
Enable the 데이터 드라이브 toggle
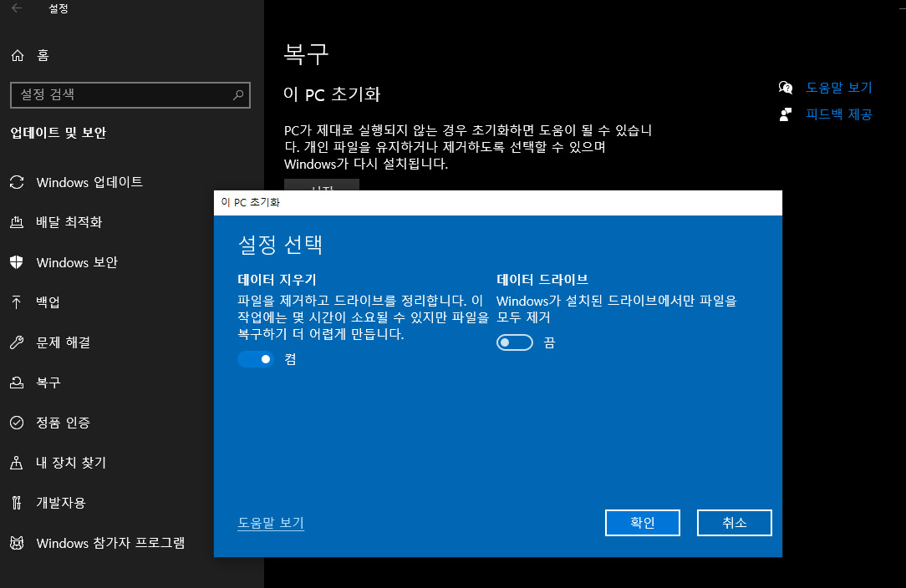click(515, 342)
